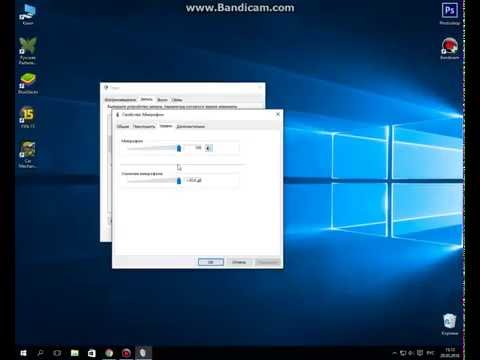Open the volume tray icon

coord(412,353)
